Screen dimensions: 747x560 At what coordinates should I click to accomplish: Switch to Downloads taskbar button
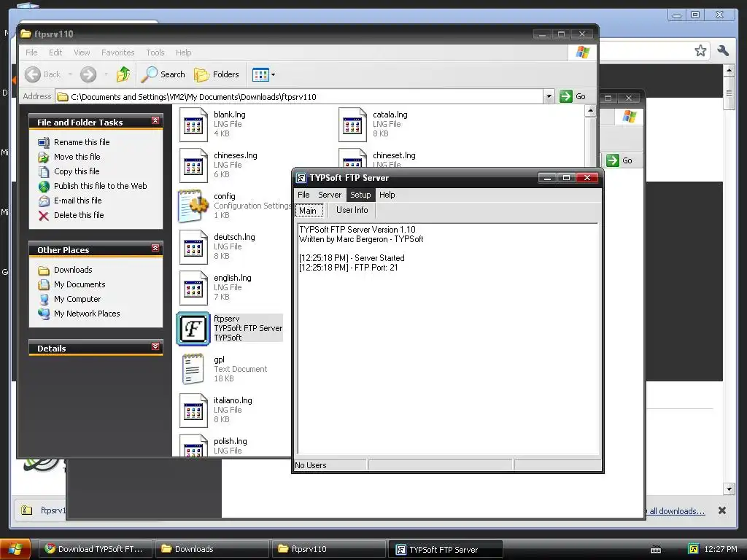click(212, 549)
